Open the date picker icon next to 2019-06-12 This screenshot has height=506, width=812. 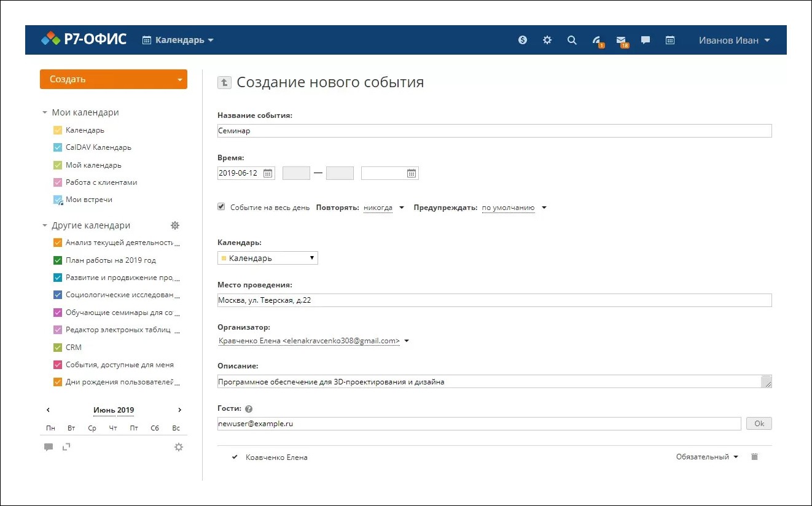267,173
